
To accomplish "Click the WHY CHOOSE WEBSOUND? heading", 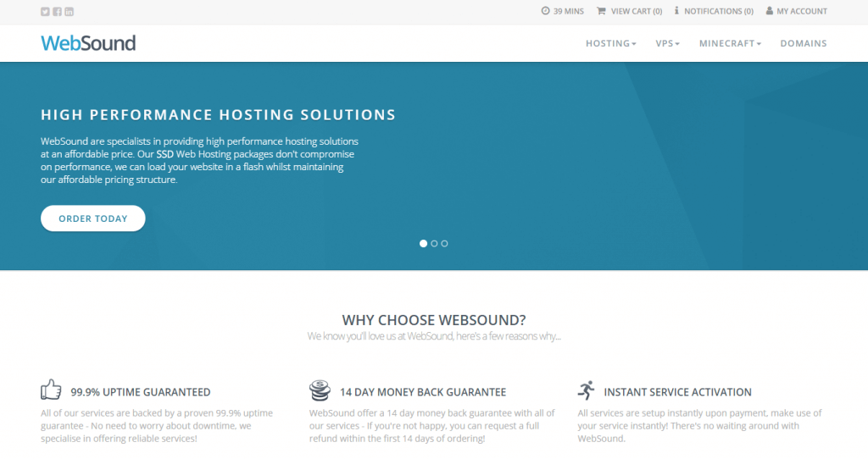I will pos(434,319).
